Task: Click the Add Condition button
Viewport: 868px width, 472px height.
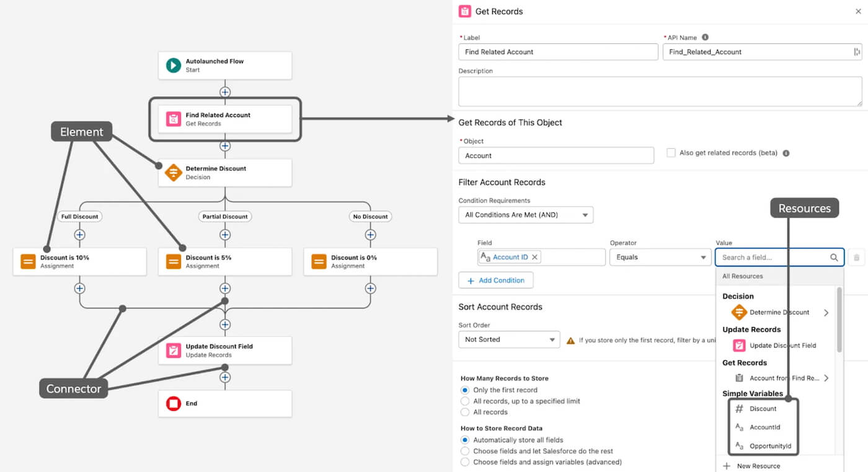Action: click(x=495, y=281)
